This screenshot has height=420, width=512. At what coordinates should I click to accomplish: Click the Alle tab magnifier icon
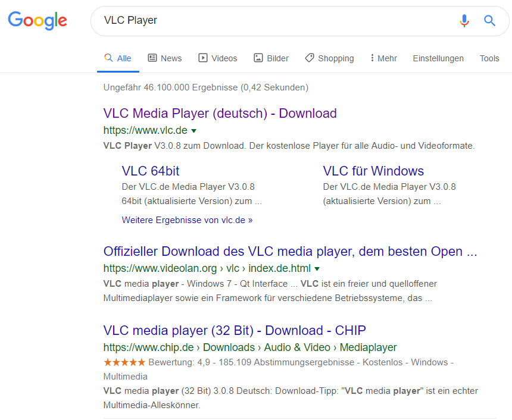point(108,58)
